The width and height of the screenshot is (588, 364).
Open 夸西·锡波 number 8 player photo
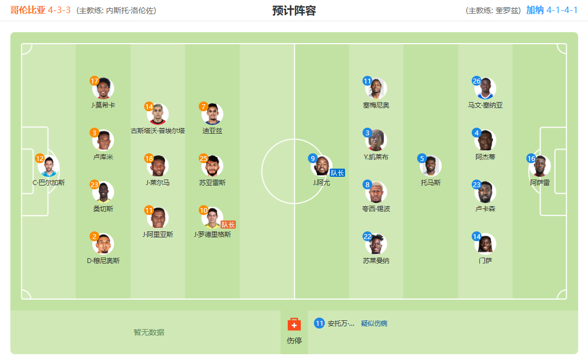(376, 192)
